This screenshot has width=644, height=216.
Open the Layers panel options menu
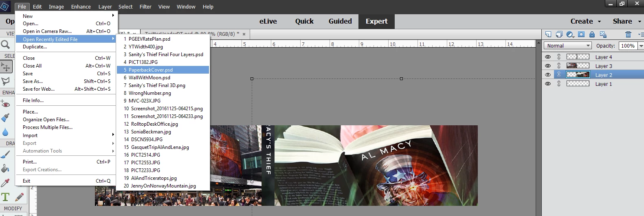640,35
